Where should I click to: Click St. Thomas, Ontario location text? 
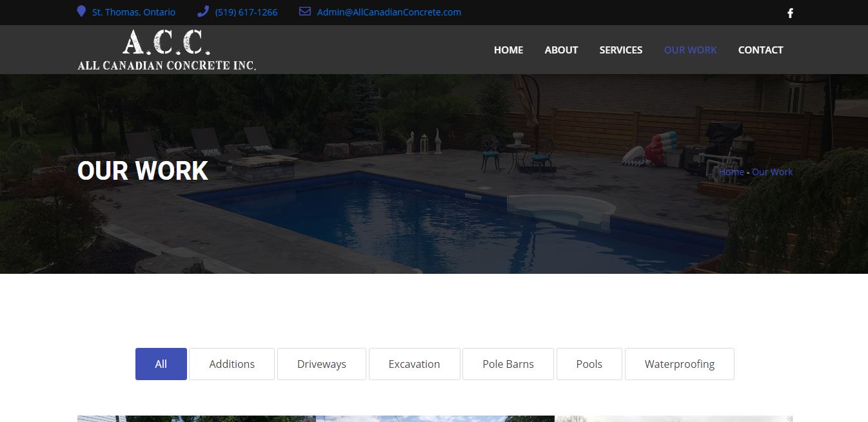point(133,12)
